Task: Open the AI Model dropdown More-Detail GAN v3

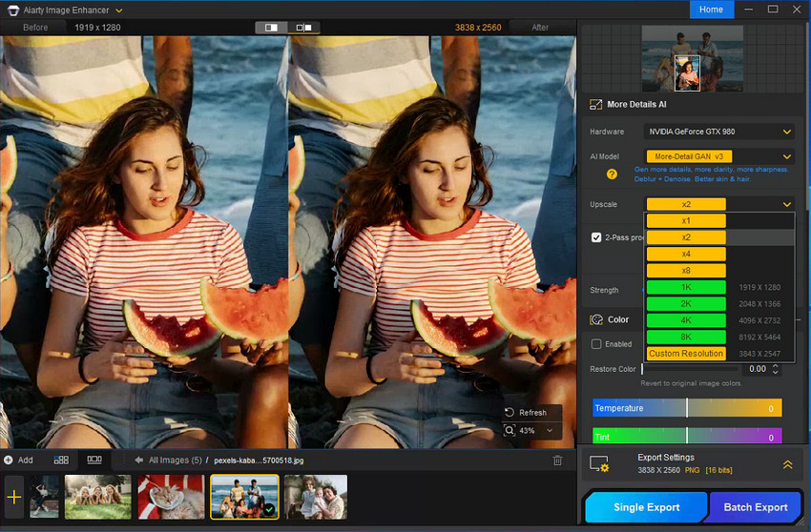Action: coord(720,156)
